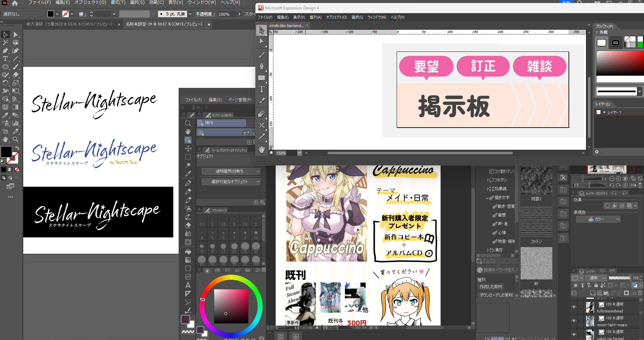Toggle visibility checkbox of レイヤー 1
644x340 pixels.
pyautogui.click(x=599, y=112)
